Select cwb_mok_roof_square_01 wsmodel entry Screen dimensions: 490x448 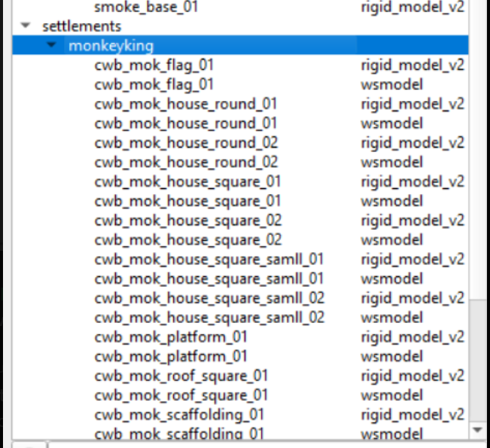[x=240, y=395]
